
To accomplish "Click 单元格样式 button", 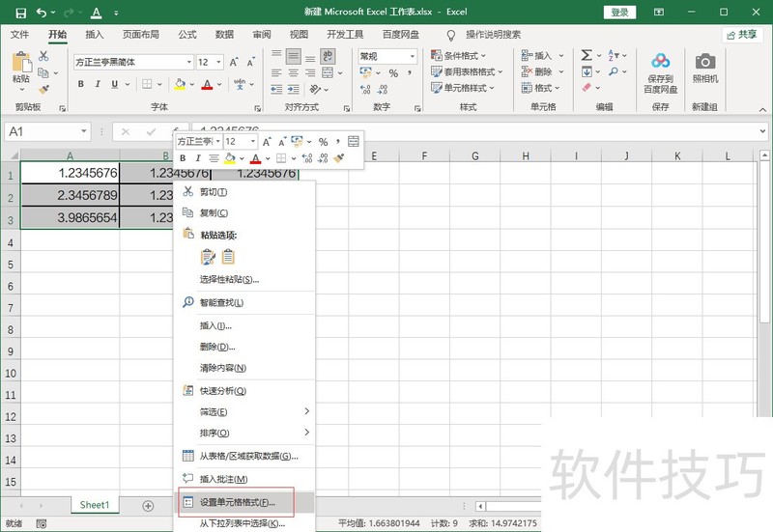I will point(462,88).
